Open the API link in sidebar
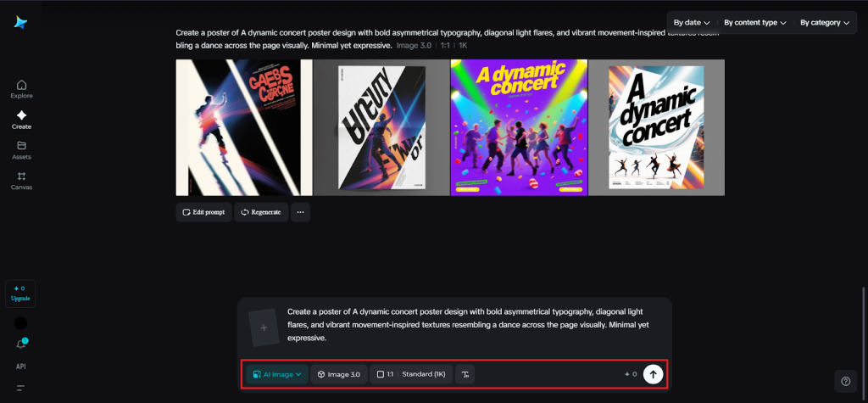The image size is (868, 403). (x=21, y=367)
